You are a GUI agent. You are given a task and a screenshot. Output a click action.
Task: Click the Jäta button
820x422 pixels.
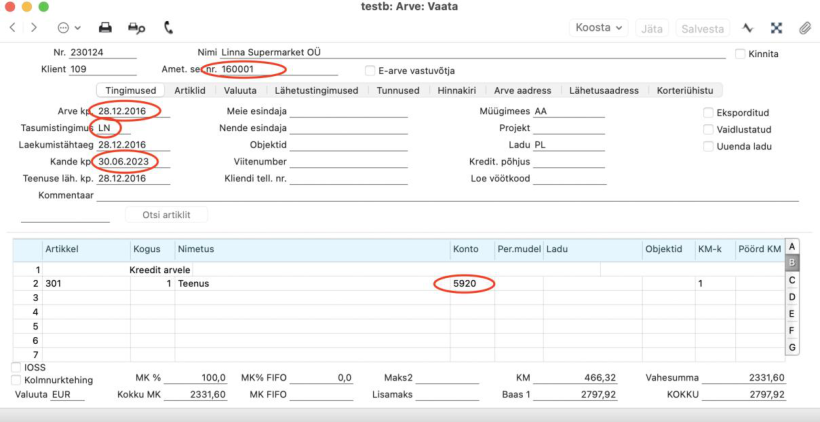[652, 28]
